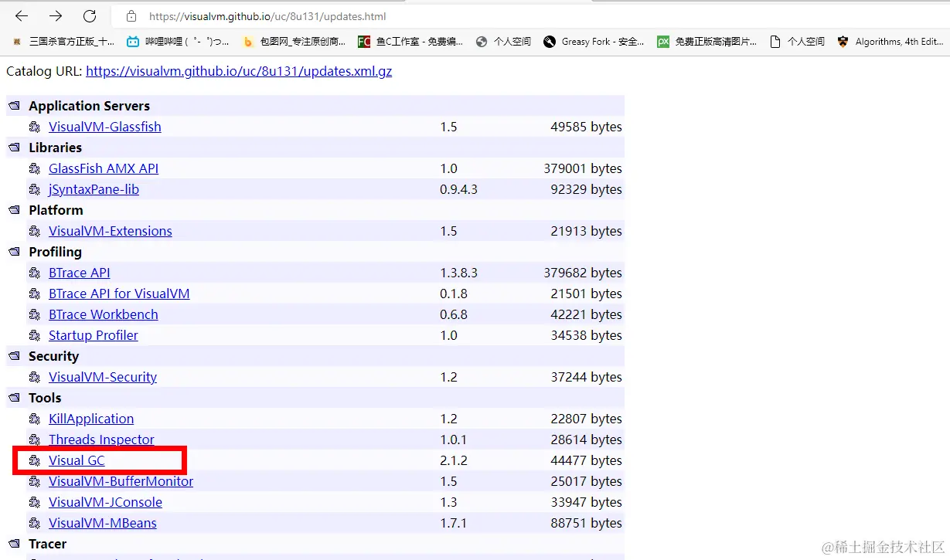Open the 免费正版高清图片 bookmark
950x560 pixels.
pos(707,42)
